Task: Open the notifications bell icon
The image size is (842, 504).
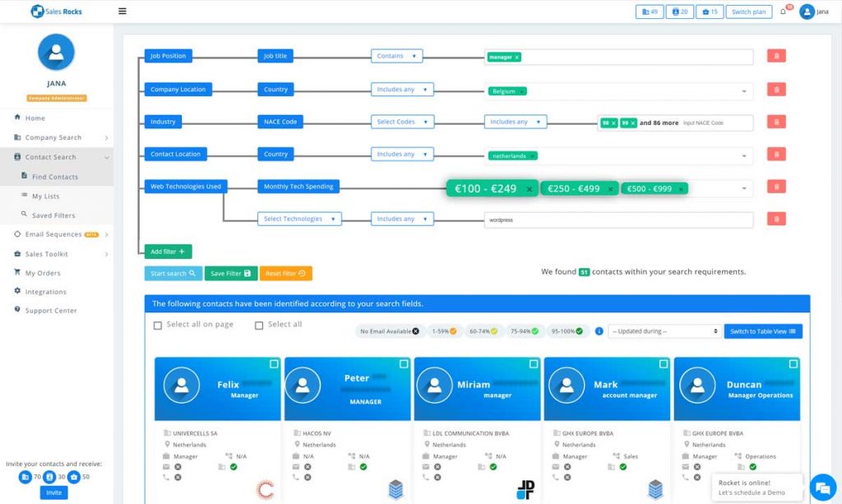Action: (783, 12)
